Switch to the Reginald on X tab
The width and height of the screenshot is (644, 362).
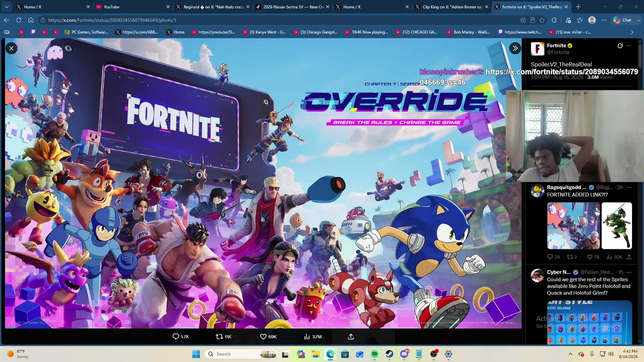click(212, 7)
